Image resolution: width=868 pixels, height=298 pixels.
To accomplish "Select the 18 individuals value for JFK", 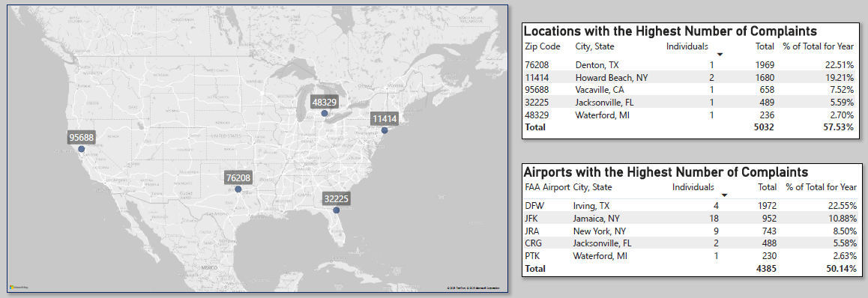I will point(714,219).
